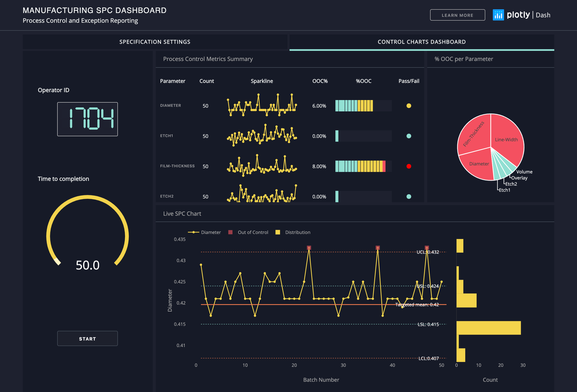
Task: Select the ETCH2 parameter row label
Action: coord(167,196)
